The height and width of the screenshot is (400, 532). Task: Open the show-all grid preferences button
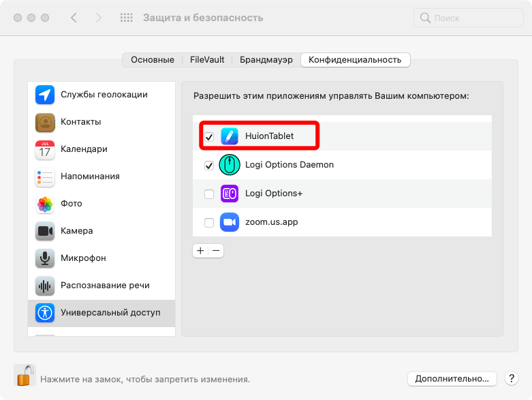(x=127, y=18)
